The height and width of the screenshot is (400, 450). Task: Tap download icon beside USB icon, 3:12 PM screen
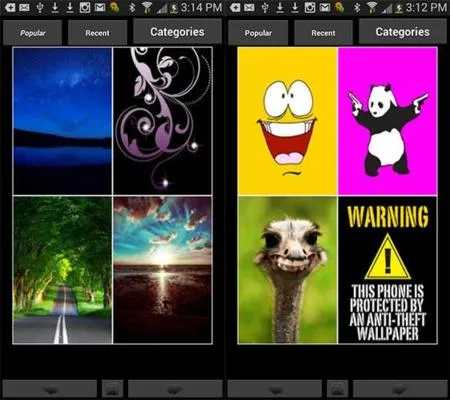(x=280, y=7)
